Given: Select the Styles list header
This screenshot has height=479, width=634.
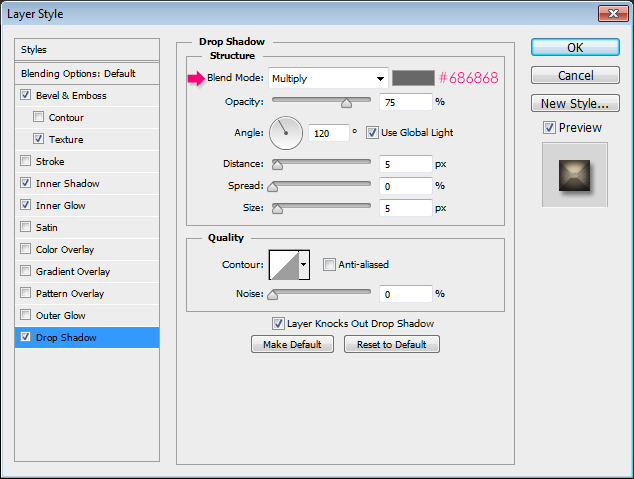Looking at the screenshot, I should tap(87, 50).
